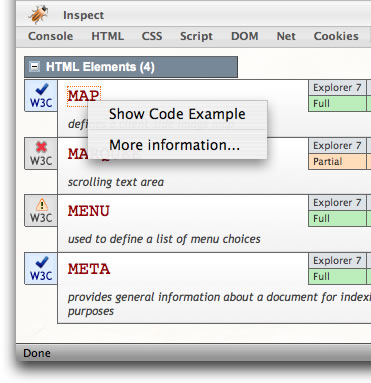Click the red X W3C icon for MARQUEE
371x383 pixels.
(41, 154)
